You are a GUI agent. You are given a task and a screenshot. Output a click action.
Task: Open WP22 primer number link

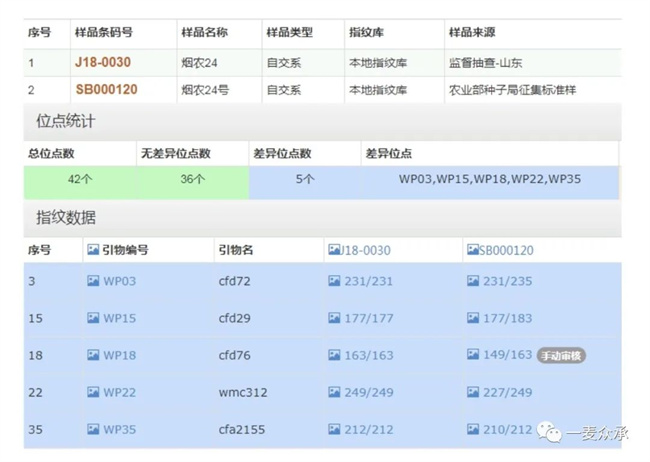click(119, 392)
